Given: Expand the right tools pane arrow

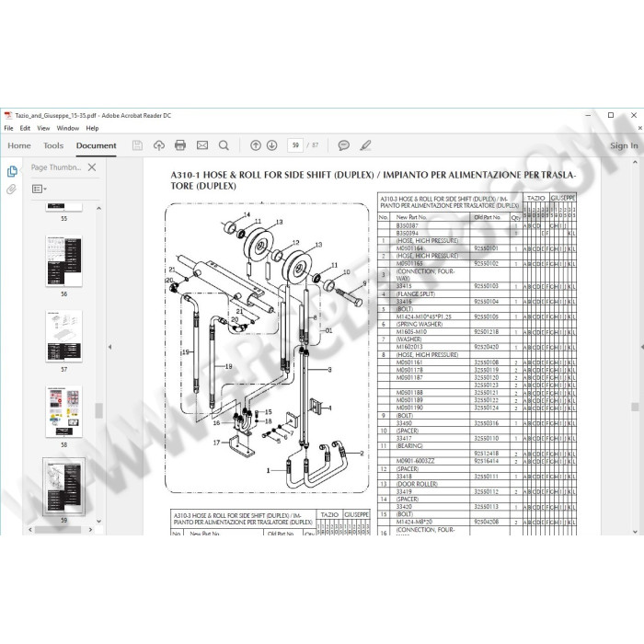Looking at the screenshot, I should [x=642, y=347].
